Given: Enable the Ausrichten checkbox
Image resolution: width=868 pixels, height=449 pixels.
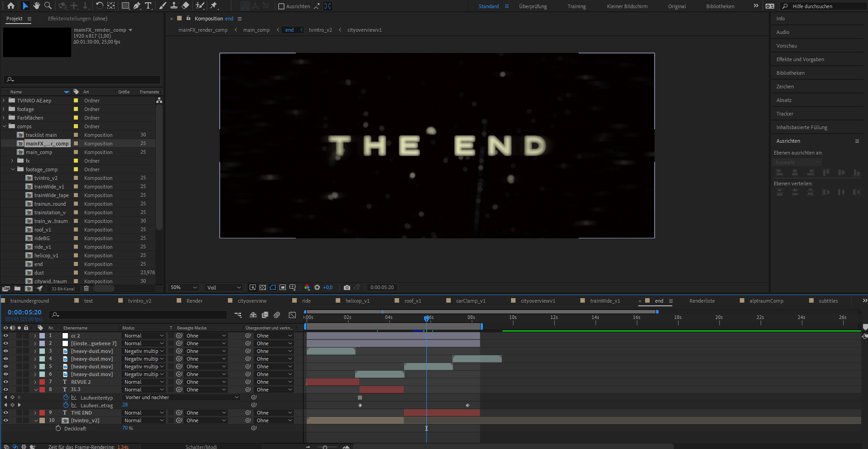Looking at the screenshot, I should [281, 6].
